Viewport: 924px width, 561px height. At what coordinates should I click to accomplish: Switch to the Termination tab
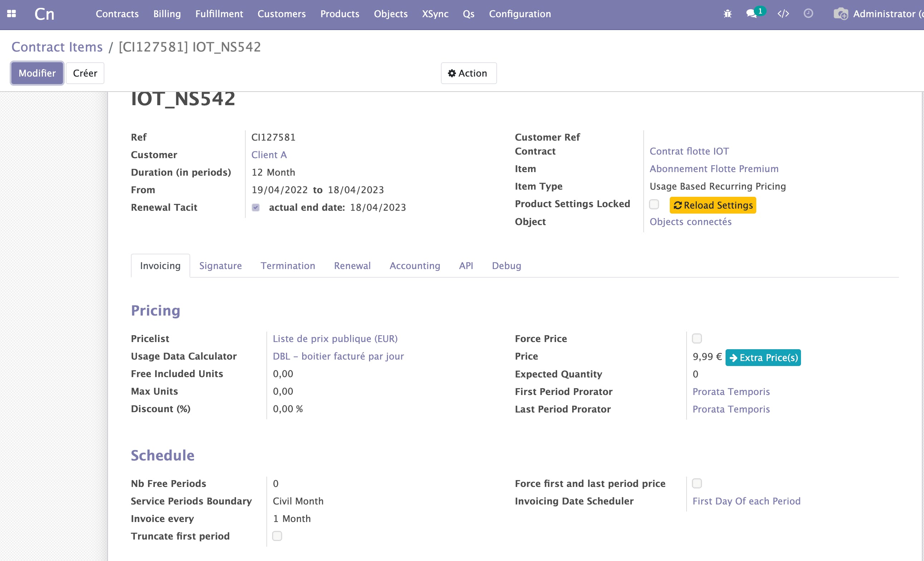[287, 266]
